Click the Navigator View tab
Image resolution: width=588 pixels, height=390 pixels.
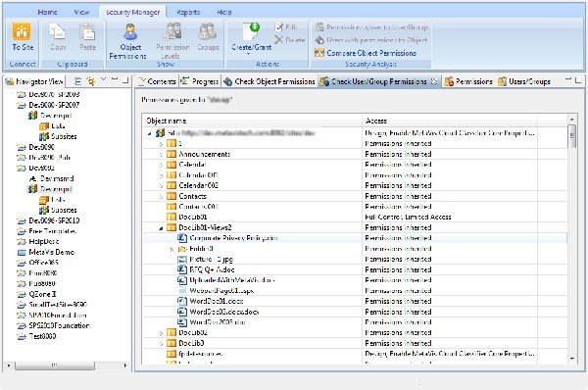coord(34,81)
